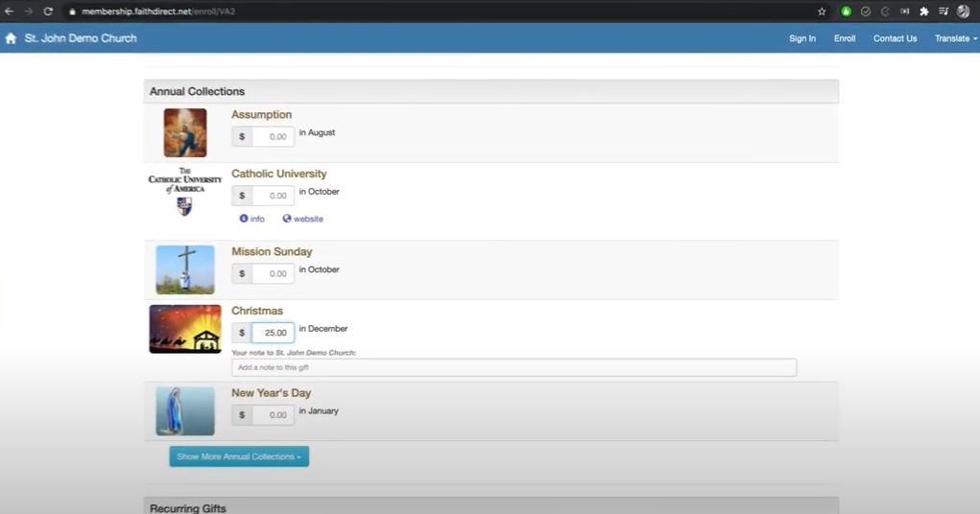Click the Mission Sunday amount field

pyautogui.click(x=274, y=273)
